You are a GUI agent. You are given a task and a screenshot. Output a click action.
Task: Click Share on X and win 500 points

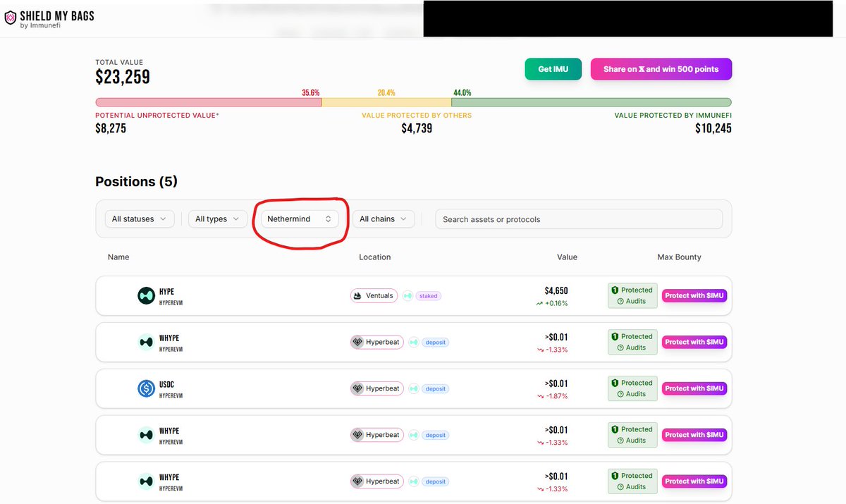661,69
